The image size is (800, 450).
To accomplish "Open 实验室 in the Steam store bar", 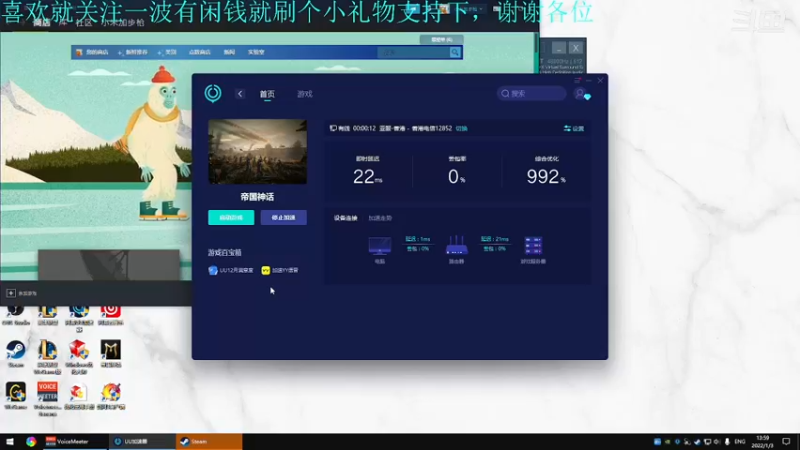I will (256, 52).
